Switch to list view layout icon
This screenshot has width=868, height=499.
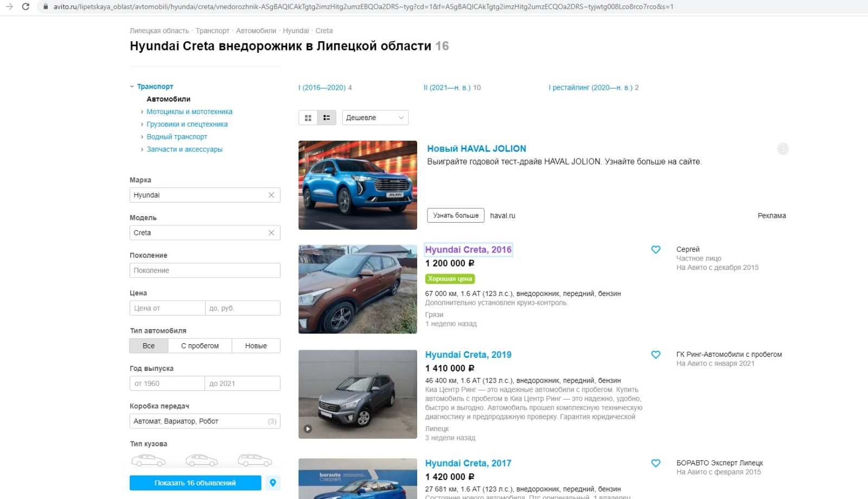tap(327, 118)
